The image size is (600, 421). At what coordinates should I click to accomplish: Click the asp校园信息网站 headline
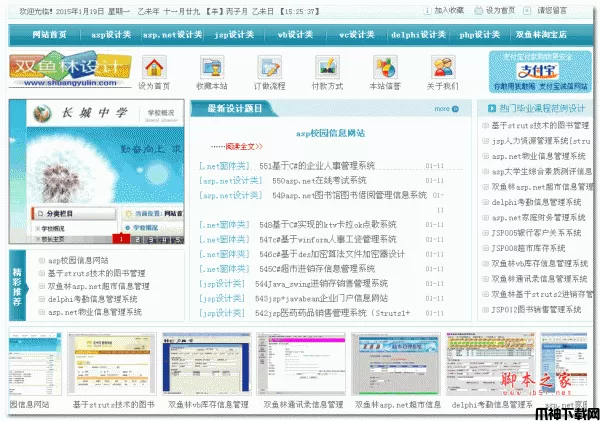[x=331, y=133]
